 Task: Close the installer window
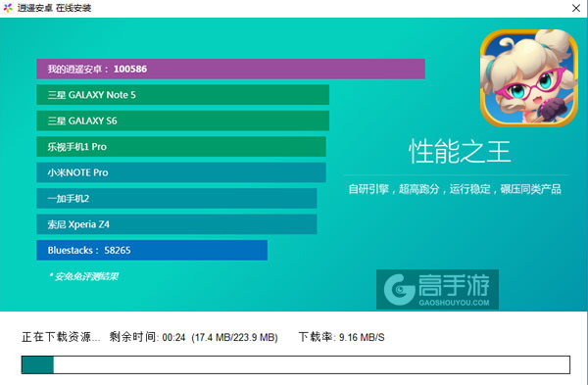click(576, 8)
